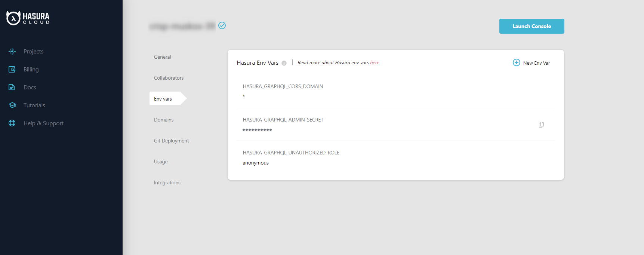
Task: Click the New Env Var plus icon
Action: click(516, 62)
